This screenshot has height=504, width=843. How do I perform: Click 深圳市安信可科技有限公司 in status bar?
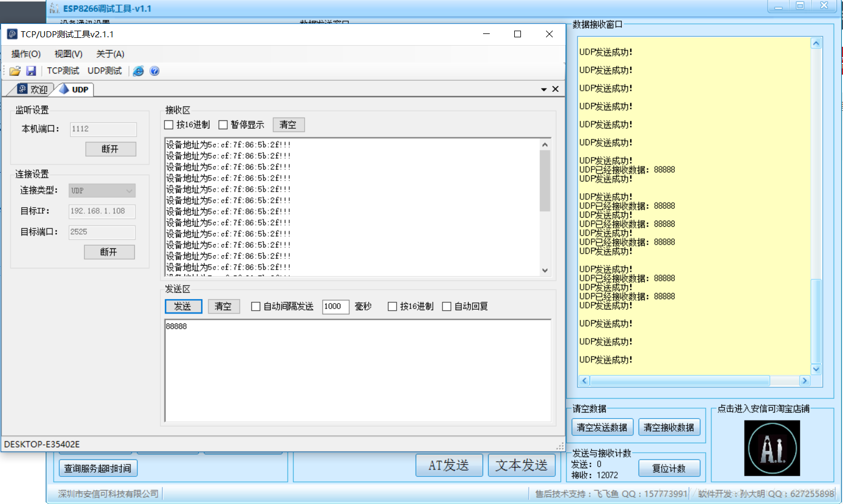108,493
